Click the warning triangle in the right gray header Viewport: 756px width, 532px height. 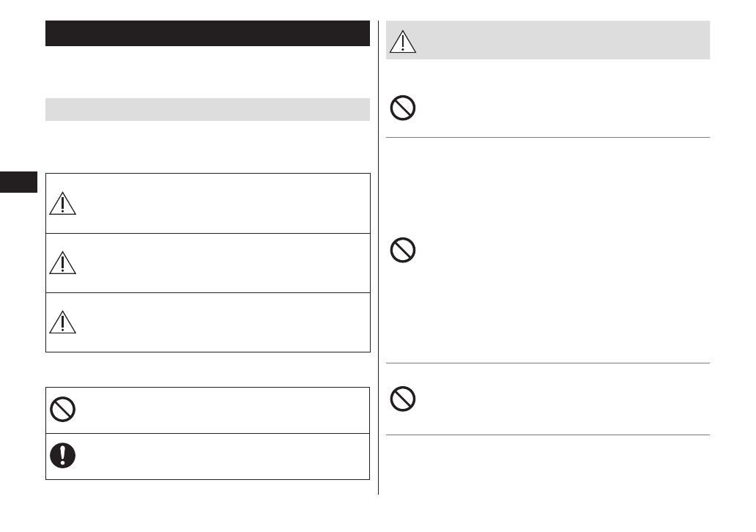pyautogui.click(x=402, y=41)
